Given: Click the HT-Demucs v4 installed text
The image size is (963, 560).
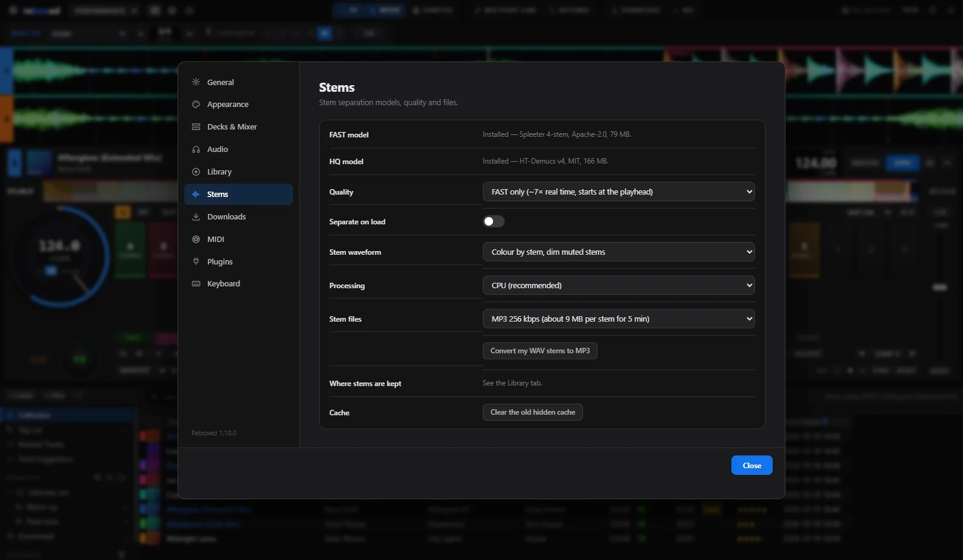Looking at the screenshot, I should pyautogui.click(x=545, y=161).
